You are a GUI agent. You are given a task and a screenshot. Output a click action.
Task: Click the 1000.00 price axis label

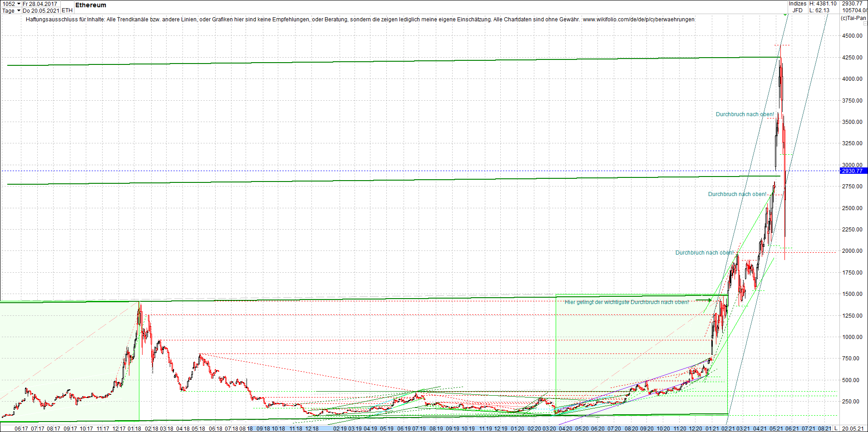pos(852,337)
